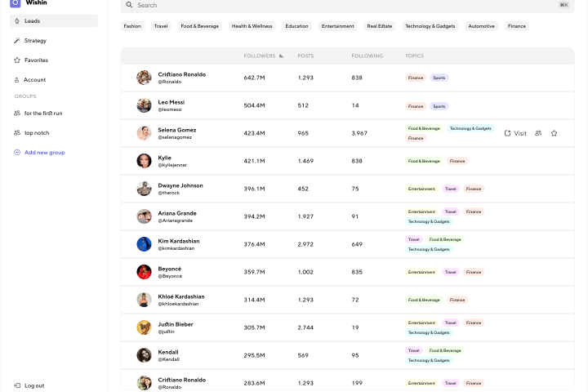This screenshot has width=588, height=392.
Task: Toggle the Food & Beverage filter chip
Action: (x=199, y=26)
